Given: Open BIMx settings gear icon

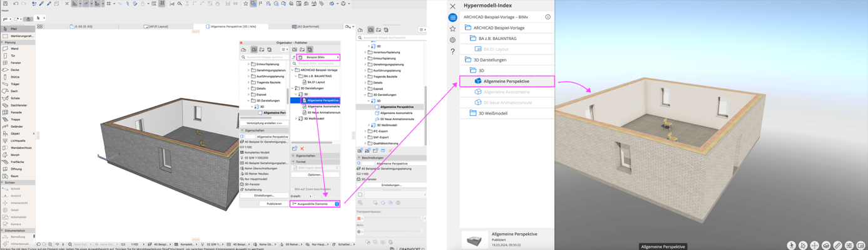Looking at the screenshot, I should pyautogui.click(x=452, y=40).
